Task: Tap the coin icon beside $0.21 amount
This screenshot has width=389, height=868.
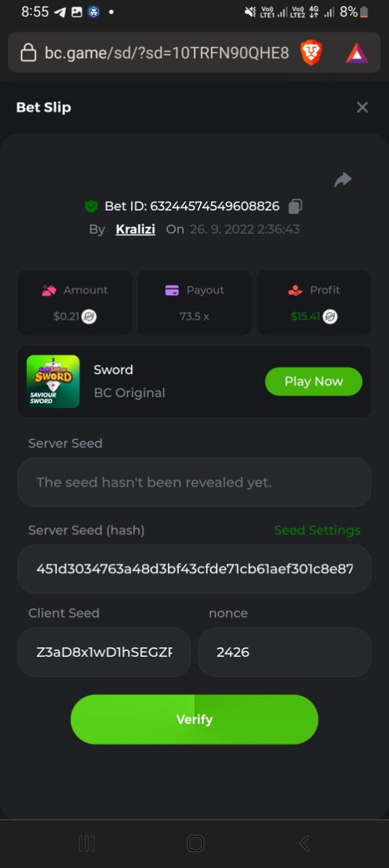Action: 89,316
